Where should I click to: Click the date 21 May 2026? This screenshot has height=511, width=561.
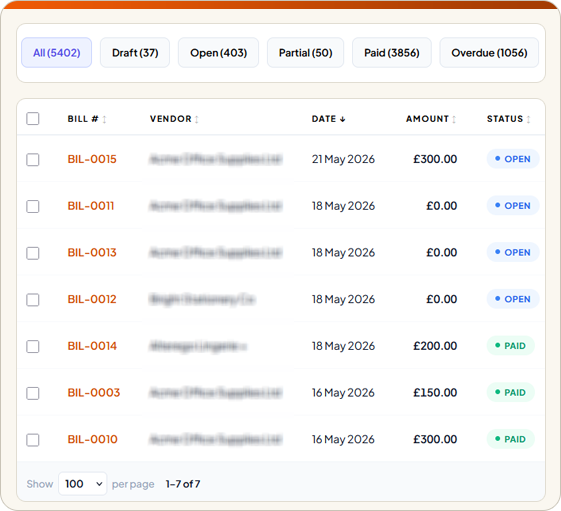(x=343, y=159)
